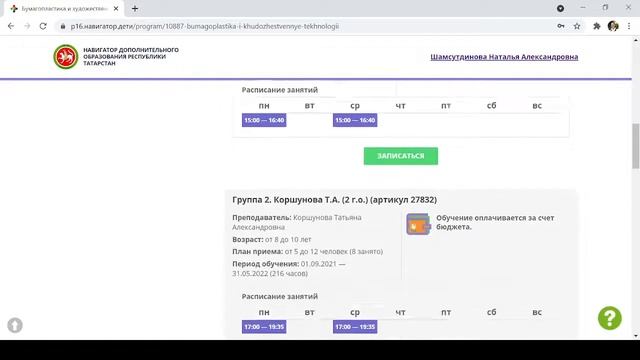Image resolution: width=640 pixels, height=360 pixels.
Task: Click Обучение оплачивается за счет бюджета text
Action: (x=495, y=222)
